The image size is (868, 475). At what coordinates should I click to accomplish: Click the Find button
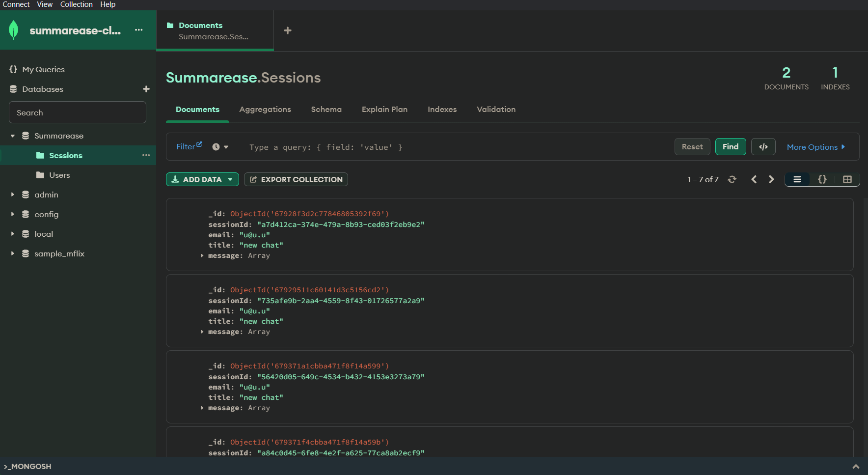pyautogui.click(x=731, y=147)
